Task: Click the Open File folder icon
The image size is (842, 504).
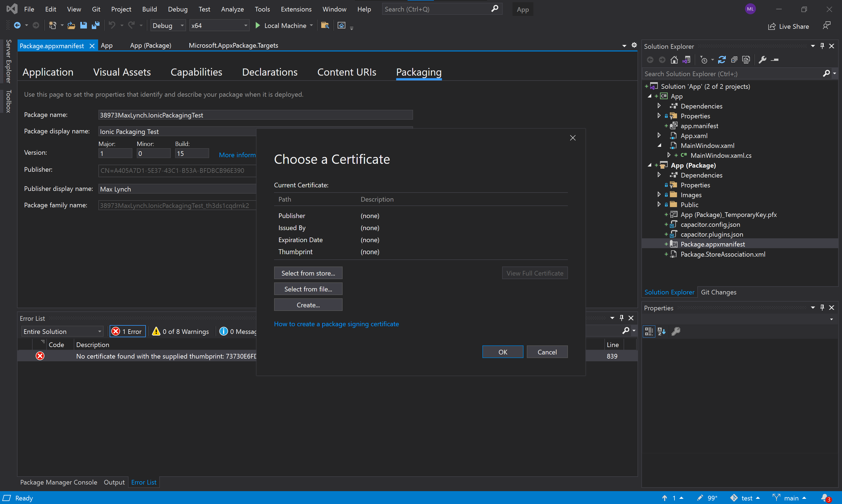Action: tap(71, 25)
